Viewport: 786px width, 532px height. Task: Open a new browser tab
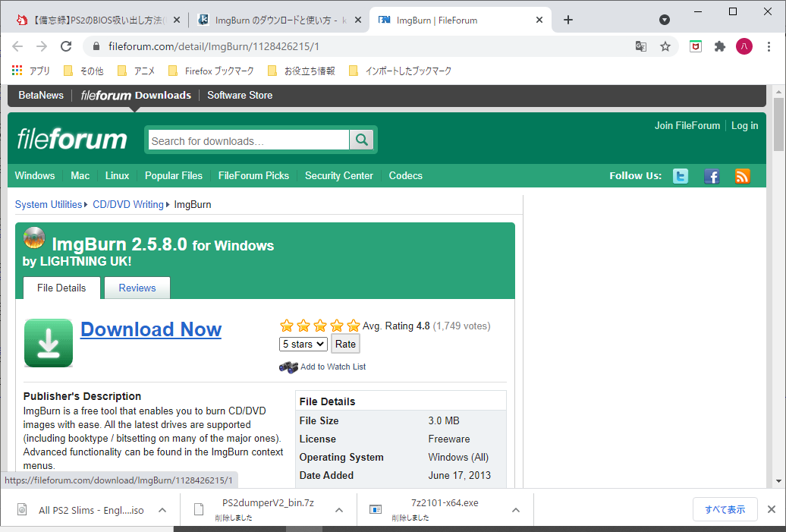tap(568, 20)
